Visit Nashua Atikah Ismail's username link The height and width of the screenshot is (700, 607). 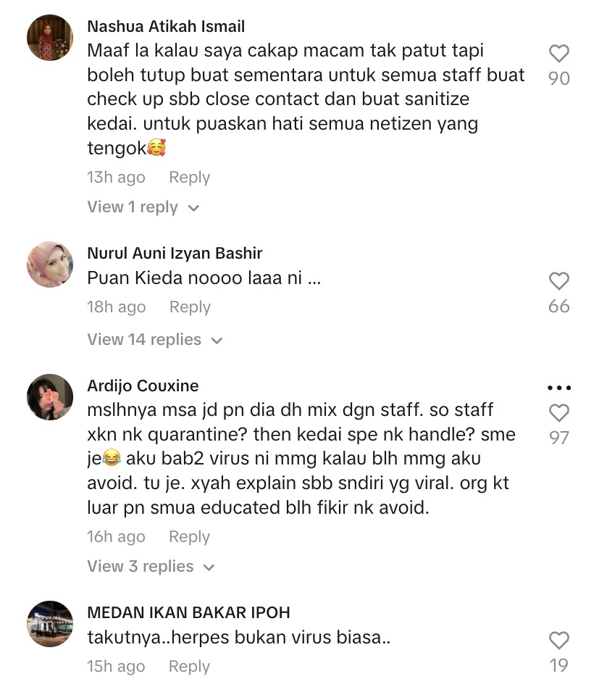point(166,26)
